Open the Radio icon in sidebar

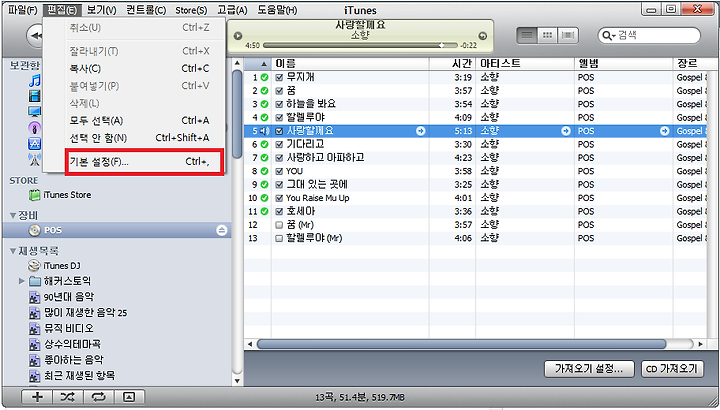coord(34,159)
